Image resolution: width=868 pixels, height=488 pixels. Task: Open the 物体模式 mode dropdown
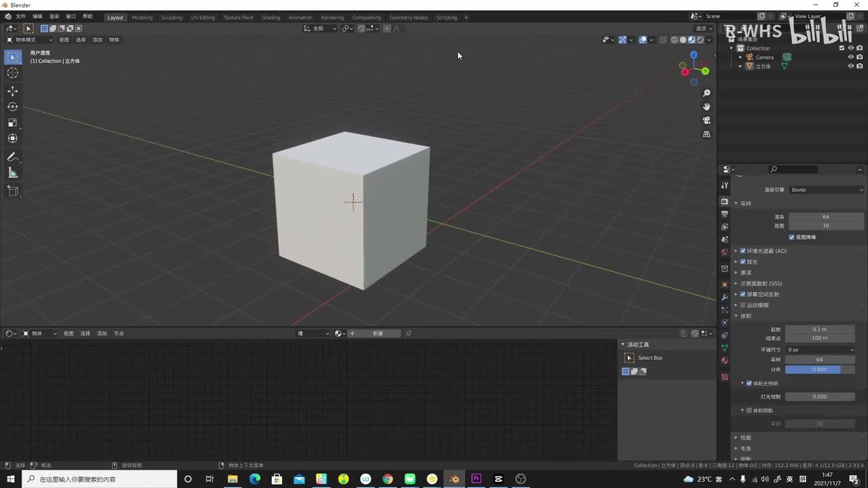31,39
